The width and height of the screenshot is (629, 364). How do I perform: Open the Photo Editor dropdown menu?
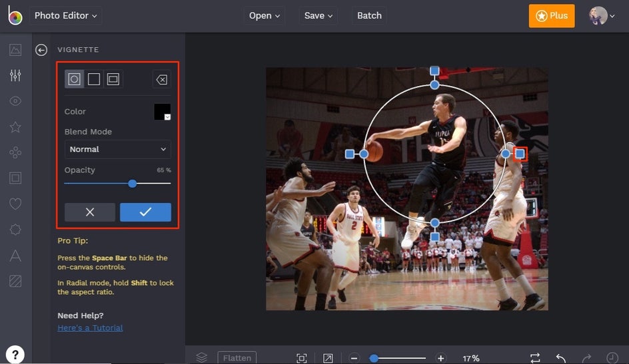[x=66, y=15]
